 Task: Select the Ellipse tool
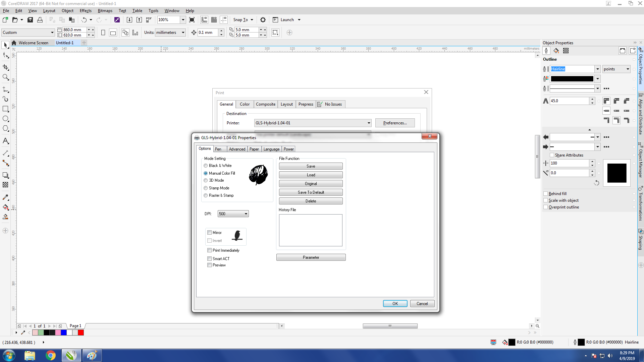click(5, 119)
